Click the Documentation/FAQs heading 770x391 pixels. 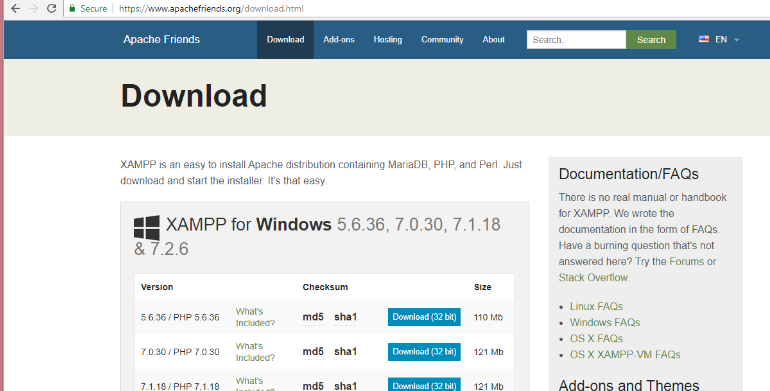pos(629,174)
